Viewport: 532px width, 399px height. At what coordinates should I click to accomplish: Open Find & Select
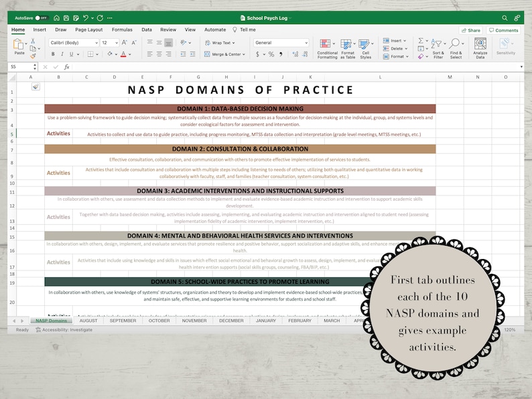[x=456, y=49]
